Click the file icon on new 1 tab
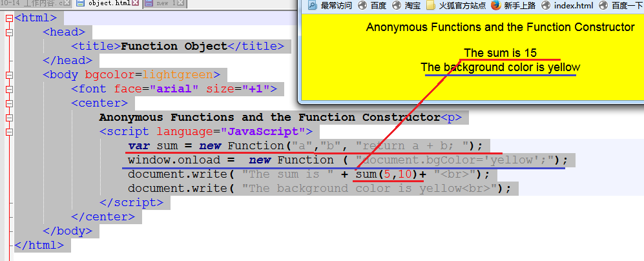 pyautogui.click(x=149, y=3)
